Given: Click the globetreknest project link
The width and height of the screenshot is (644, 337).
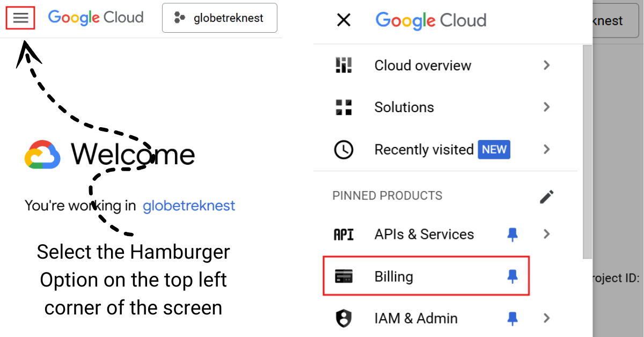Looking at the screenshot, I should pos(189,206).
